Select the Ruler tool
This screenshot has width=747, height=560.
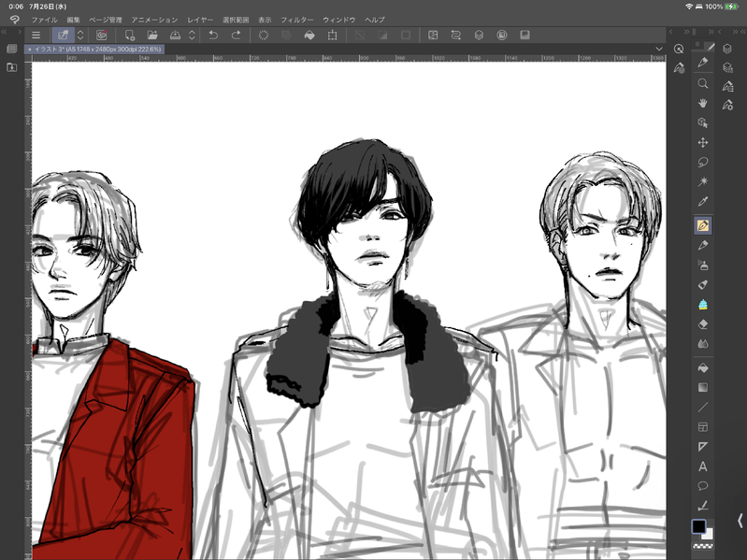(703, 447)
